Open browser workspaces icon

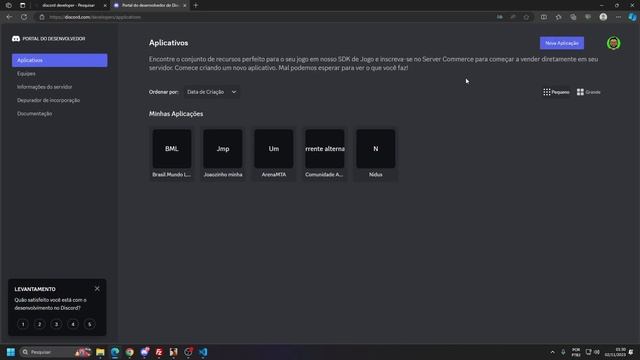pos(9,5)
